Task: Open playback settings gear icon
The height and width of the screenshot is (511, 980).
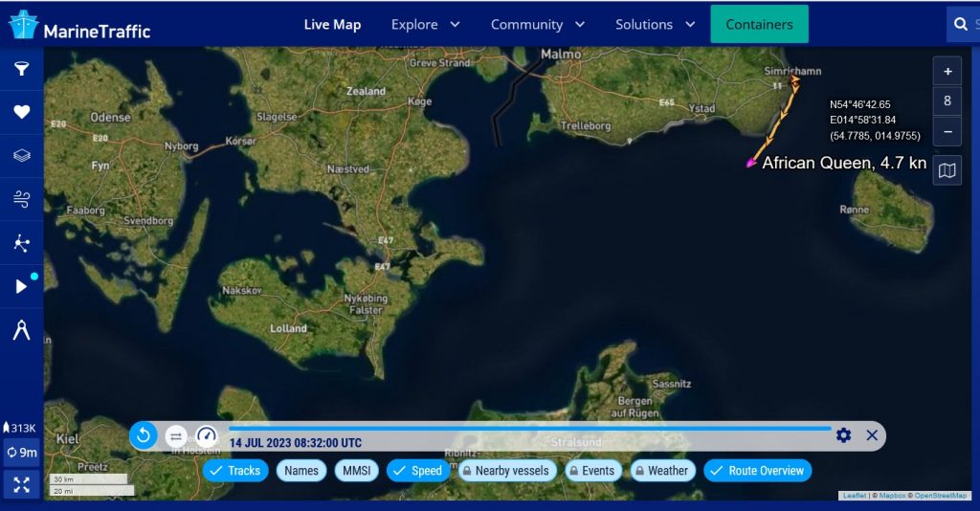Action: [843, 435]
